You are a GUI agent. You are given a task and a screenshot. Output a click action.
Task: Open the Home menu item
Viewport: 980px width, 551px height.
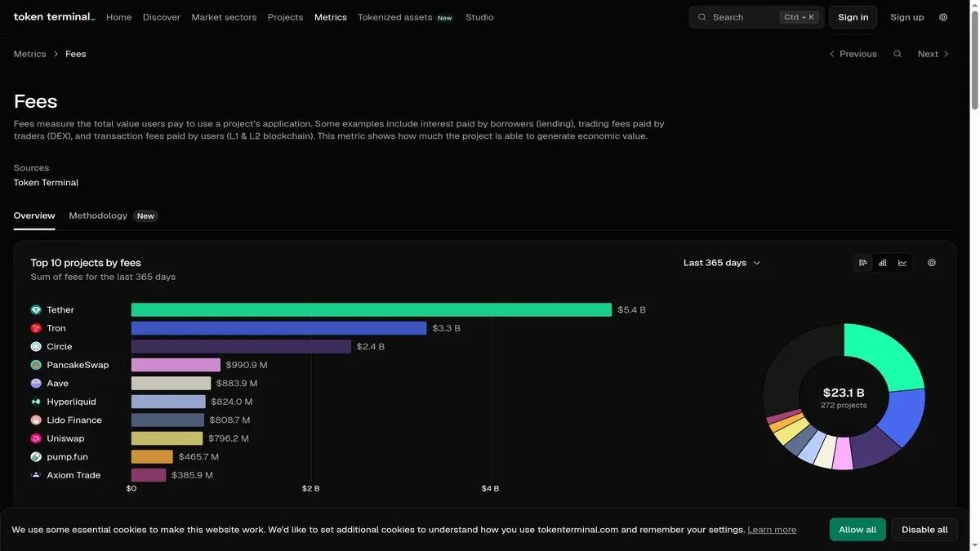[118, 17]
